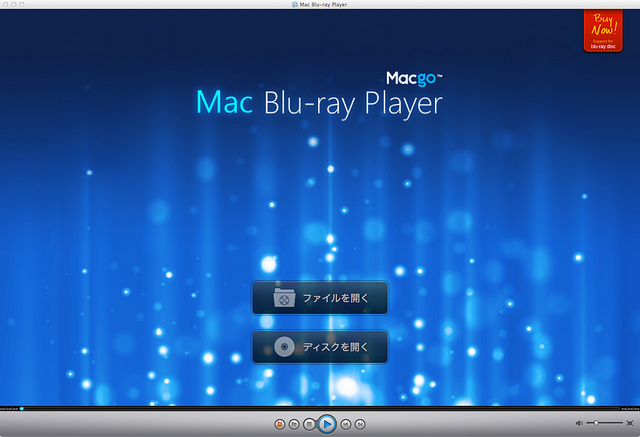
Task: Adjust the volume slider knob
Action: pos(596,423)
